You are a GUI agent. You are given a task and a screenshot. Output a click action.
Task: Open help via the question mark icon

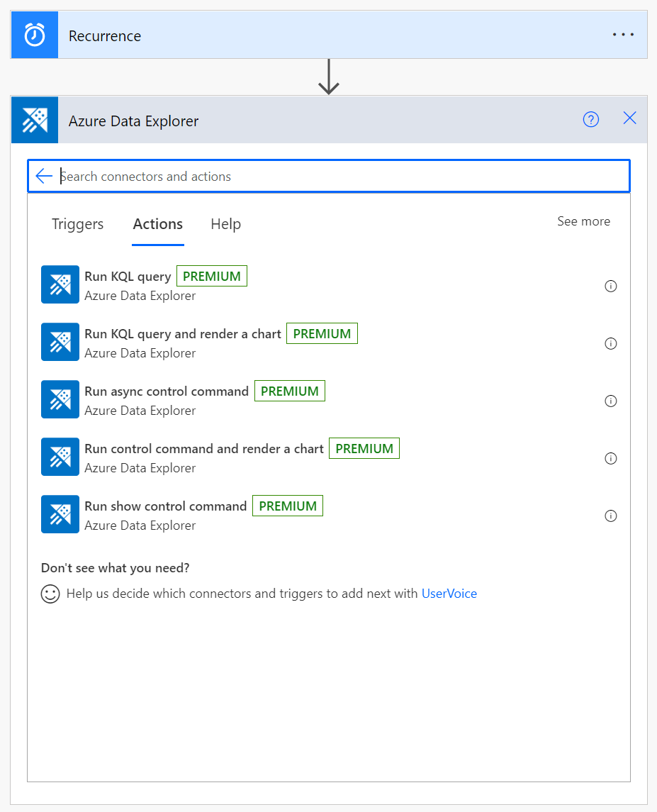point(590,119)
